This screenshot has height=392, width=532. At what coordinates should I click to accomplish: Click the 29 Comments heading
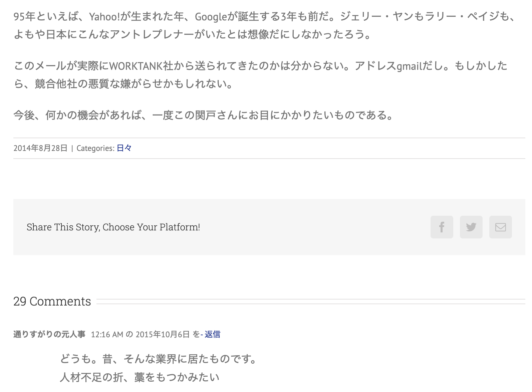(52, 302)
